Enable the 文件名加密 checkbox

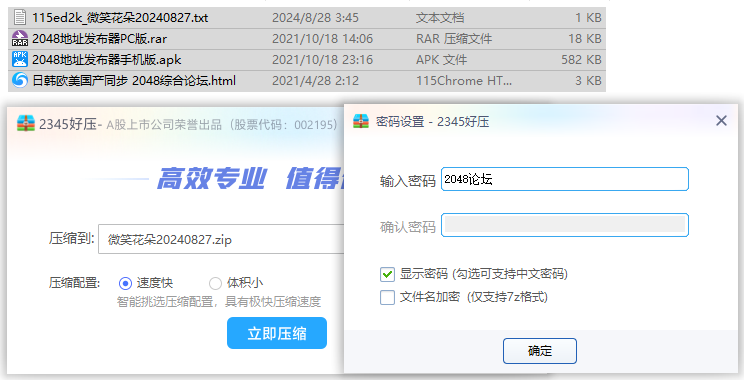(x=387, y=297)
